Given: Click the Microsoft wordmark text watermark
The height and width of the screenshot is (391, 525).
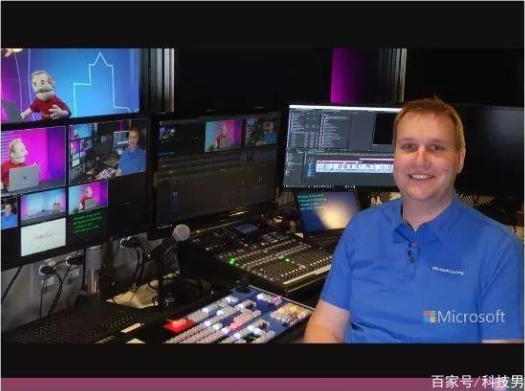Looking at the screenshot, I should click(471, 317).
